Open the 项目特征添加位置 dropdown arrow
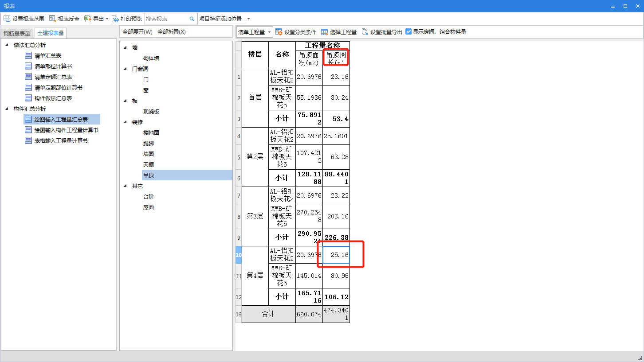Image resolution: width=644 pixels, height=362 pixels. 248,19
